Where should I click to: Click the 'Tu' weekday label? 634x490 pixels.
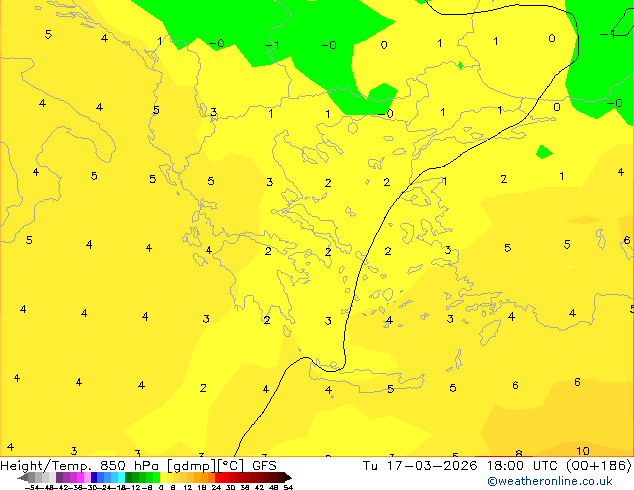tap(370, 466)
